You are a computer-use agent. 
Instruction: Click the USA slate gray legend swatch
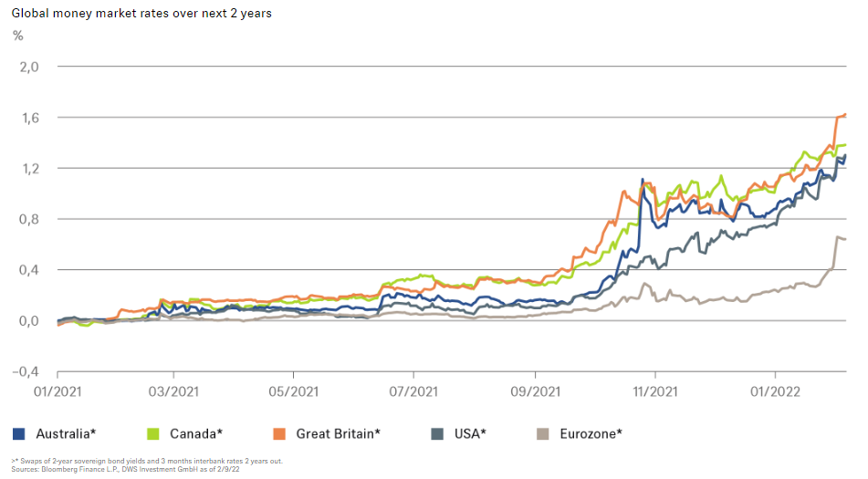coord(437,432)
